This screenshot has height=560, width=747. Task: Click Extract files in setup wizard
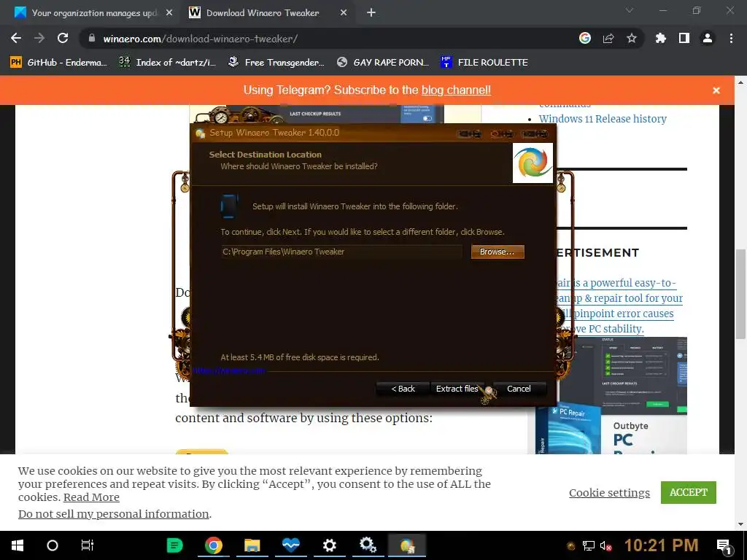457,389
